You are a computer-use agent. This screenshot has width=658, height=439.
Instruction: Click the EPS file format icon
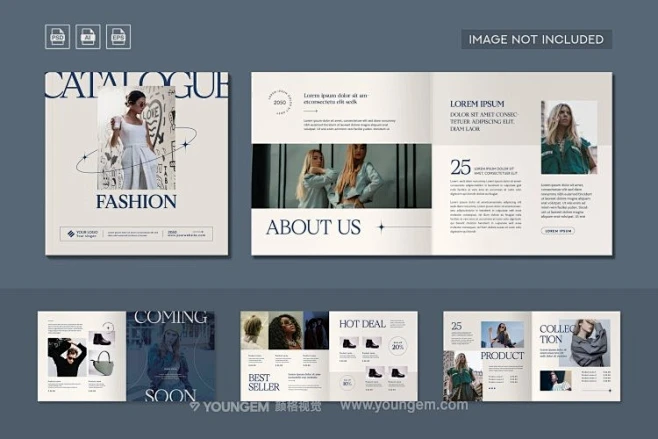[x=119, y=37]
